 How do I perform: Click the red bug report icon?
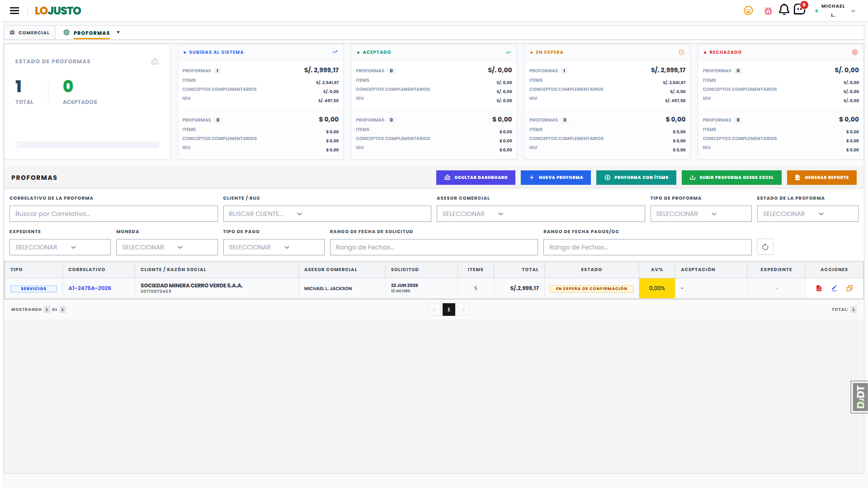click(768, 11)
